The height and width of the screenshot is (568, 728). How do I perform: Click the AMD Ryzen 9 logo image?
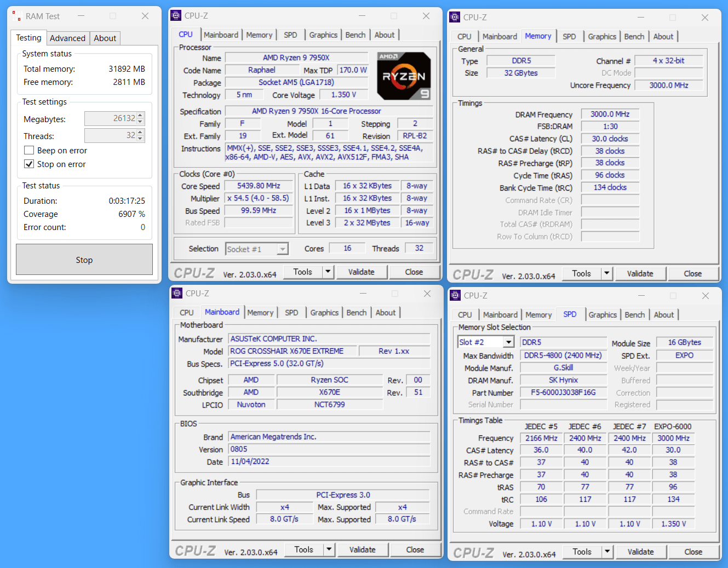pos(404,76)
